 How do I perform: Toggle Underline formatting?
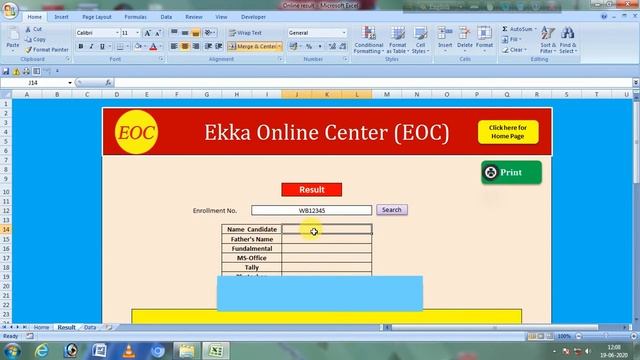click(102, 47)
